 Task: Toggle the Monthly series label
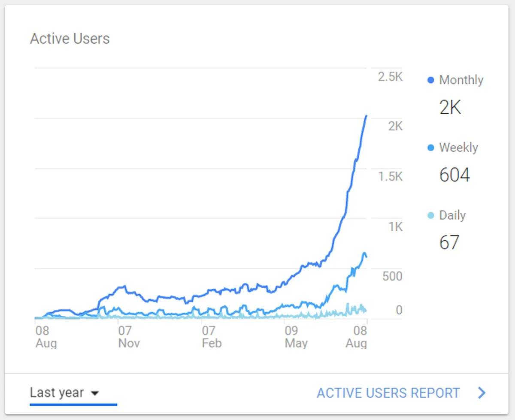(x=461, y=80)
